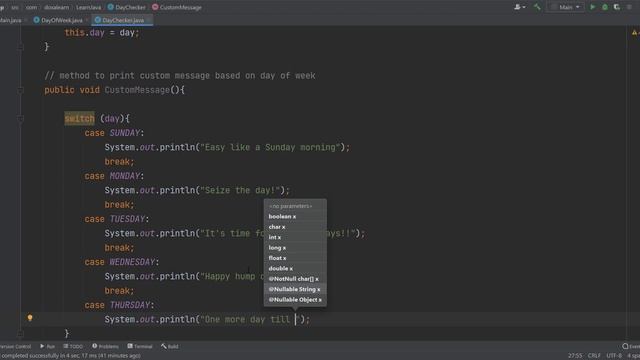The image size is (640, 360).
Task: Collapse the switch statement fold marker
Action: coord(20,119)
